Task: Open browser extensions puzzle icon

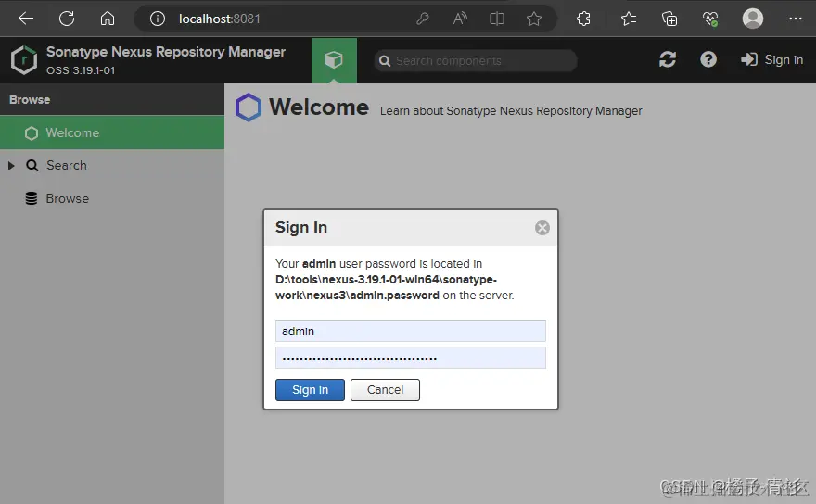Action: coord(584,19)
